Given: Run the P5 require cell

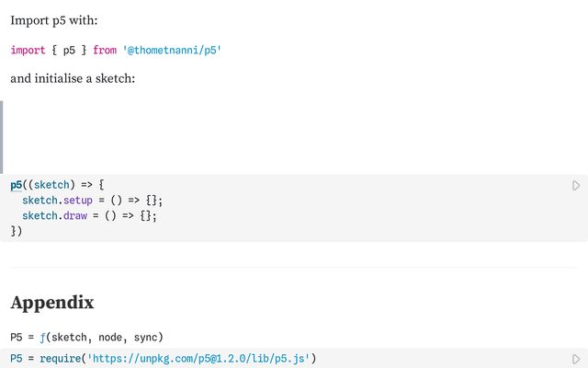Looking at the screenshot, I should point(576,359).
